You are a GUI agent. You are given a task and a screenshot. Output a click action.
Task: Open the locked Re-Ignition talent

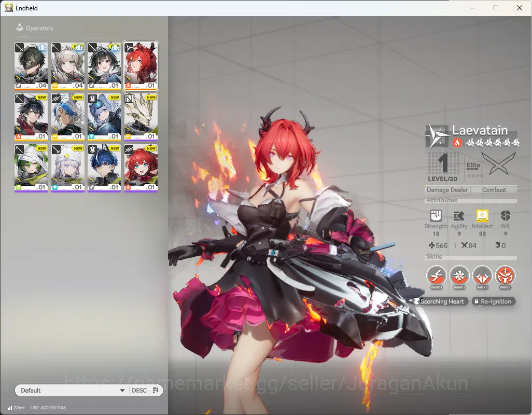click(x=494, y=301)
